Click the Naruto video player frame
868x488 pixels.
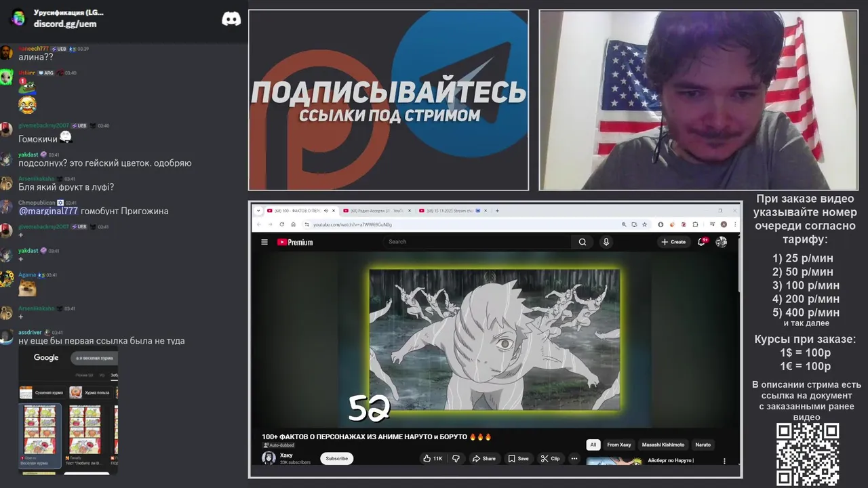(494, 339)
